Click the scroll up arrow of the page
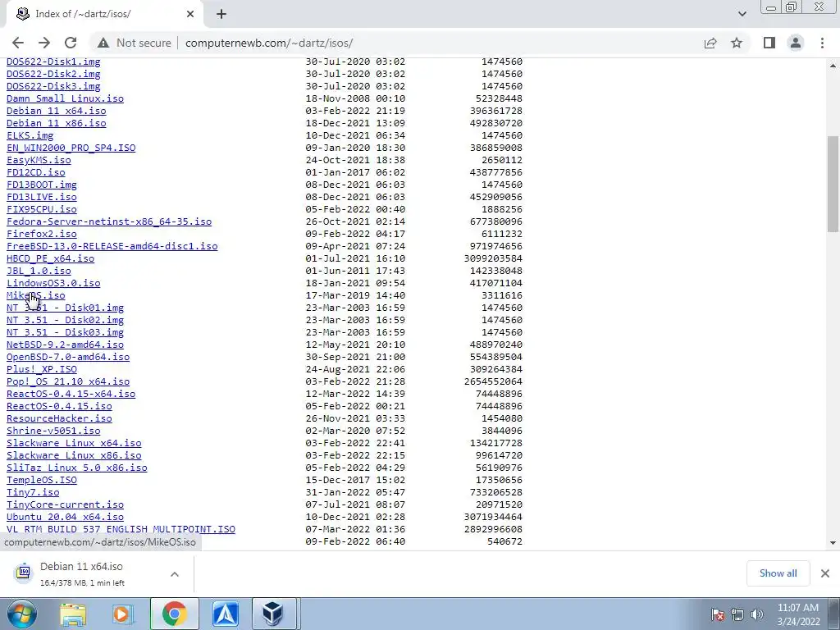 coord(833,66)
